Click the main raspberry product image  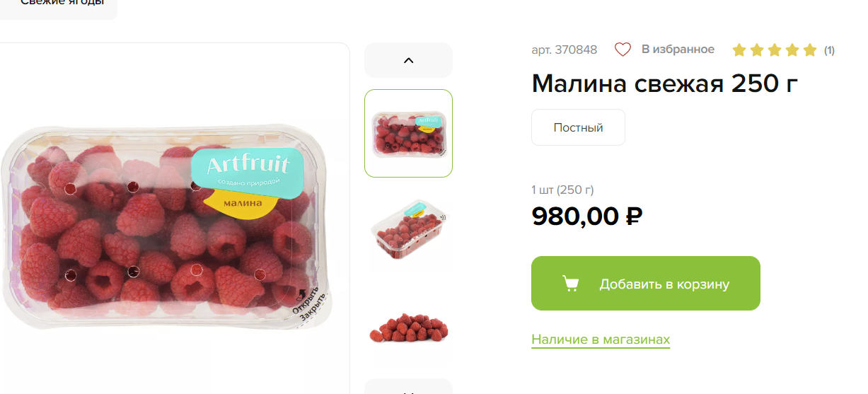pos(167,226)
